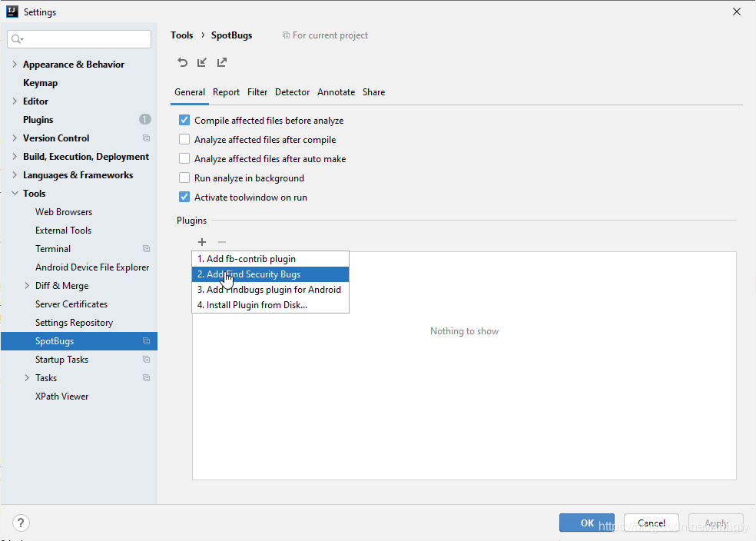The height and width of the screenshot is (541, 756).
Task: Click the For current project icon
Action: pos(285,35)
